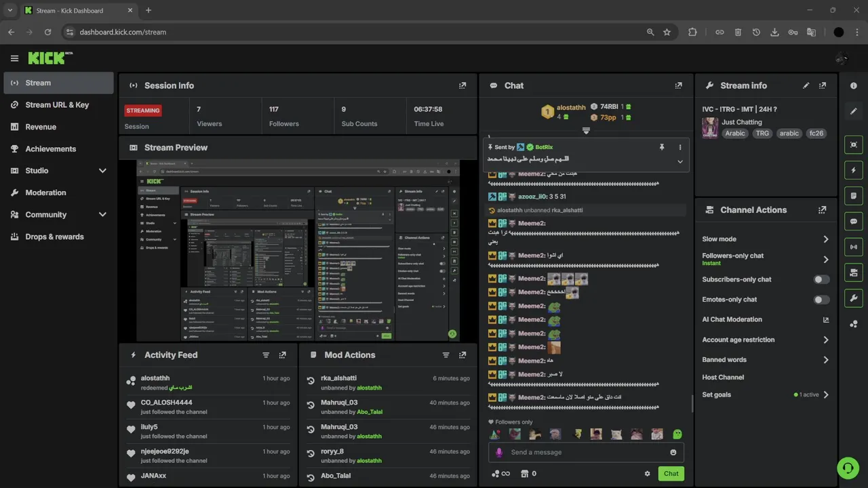The width and height of the screenshot is (868, 488).
Task: Open Stream URL & Key page
Action: point(58,105)
